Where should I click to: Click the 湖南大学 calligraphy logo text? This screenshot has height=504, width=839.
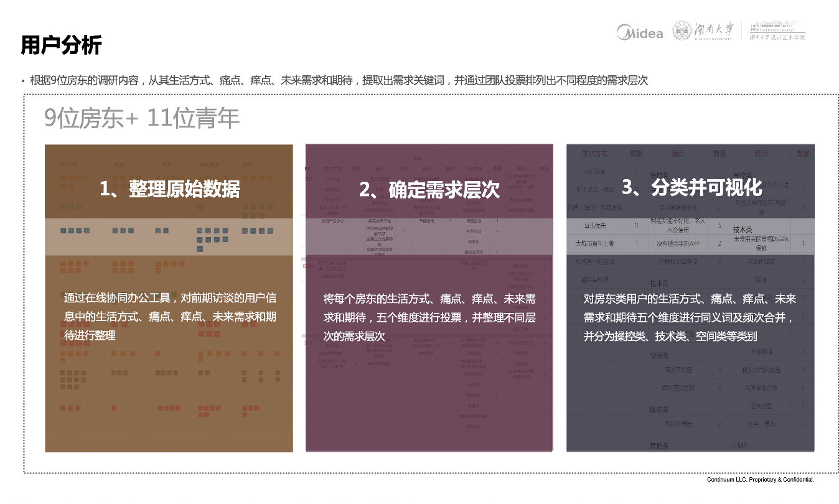coord(713,30)
